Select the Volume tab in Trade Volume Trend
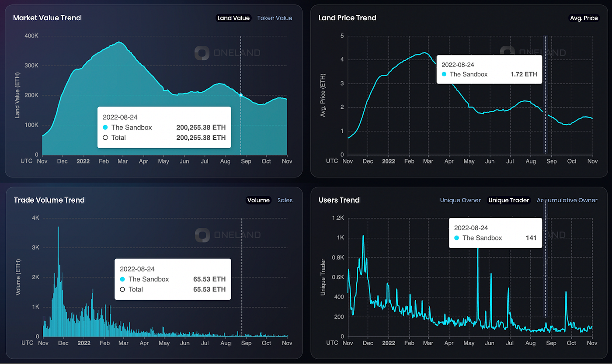The image size is (612, 364). 258,200
